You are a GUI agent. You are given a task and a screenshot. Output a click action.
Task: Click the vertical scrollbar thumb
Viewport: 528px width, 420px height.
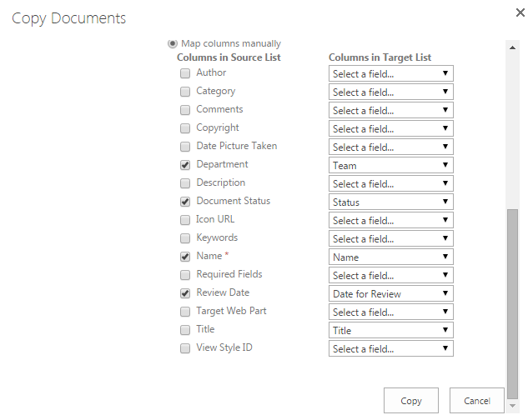click(512, 303)
